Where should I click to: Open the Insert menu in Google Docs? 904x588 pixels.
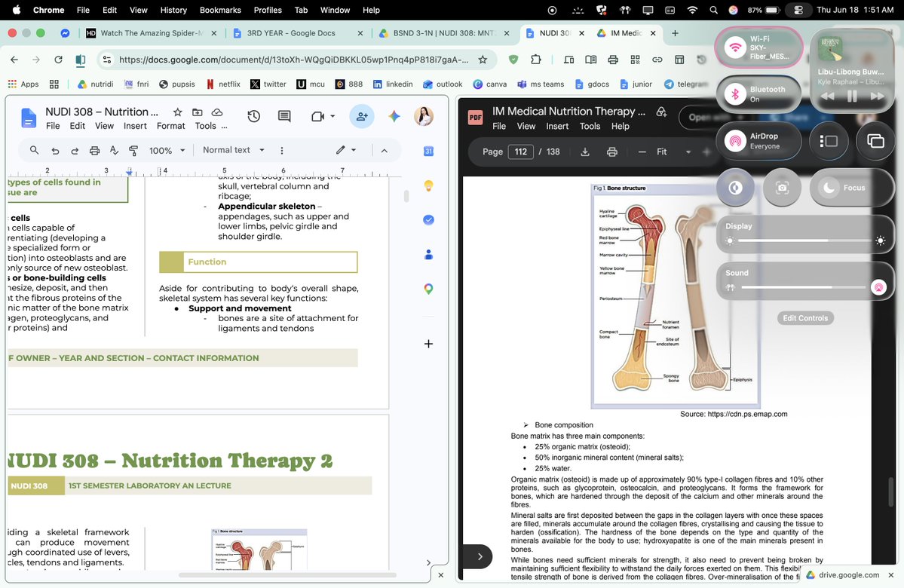[135, 126]
